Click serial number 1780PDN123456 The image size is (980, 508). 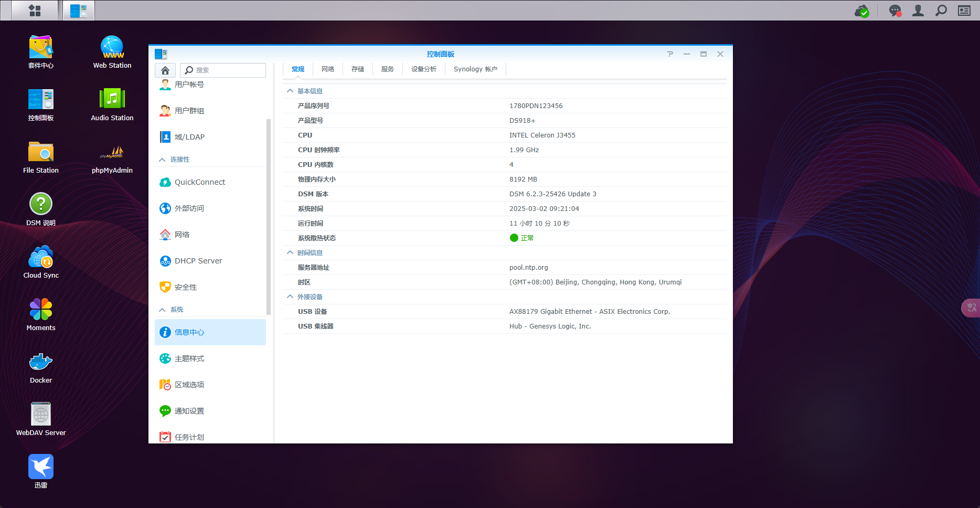tap(536, 106)
